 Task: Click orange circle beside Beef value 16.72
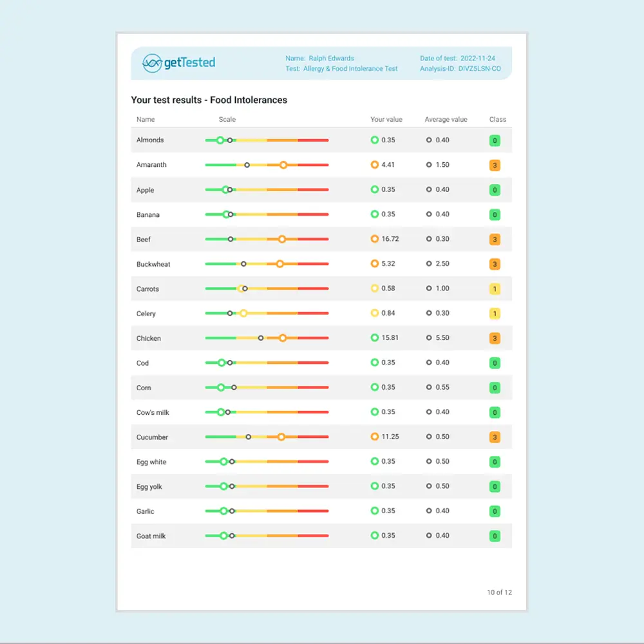coord(375,239)
